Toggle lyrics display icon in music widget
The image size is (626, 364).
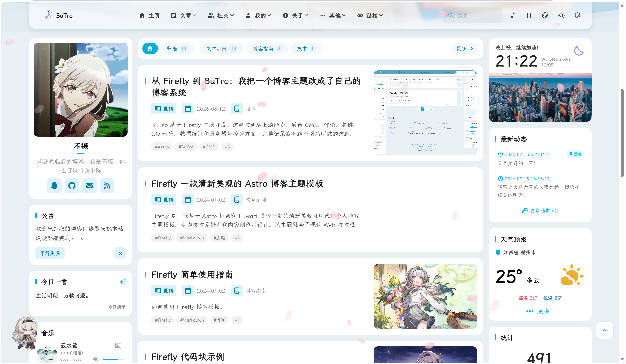point(118,345)
